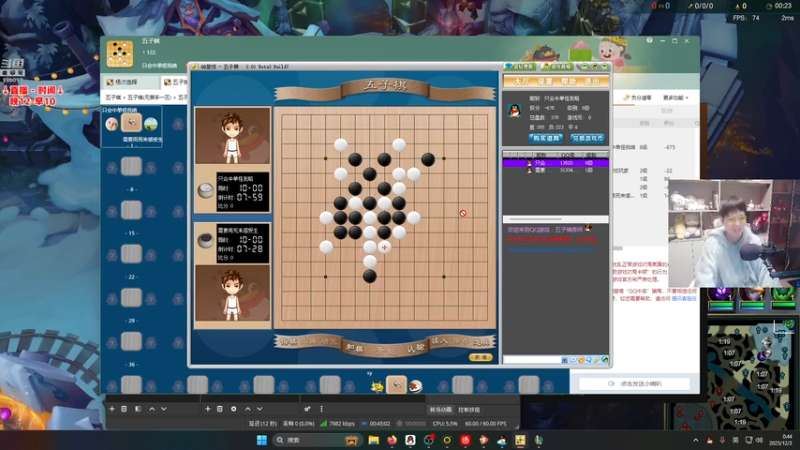Click the 点击发送小喇叭 input in lobby
This screenshot has width=800, height=450.
pyautogui.click(x=634, y=384)
